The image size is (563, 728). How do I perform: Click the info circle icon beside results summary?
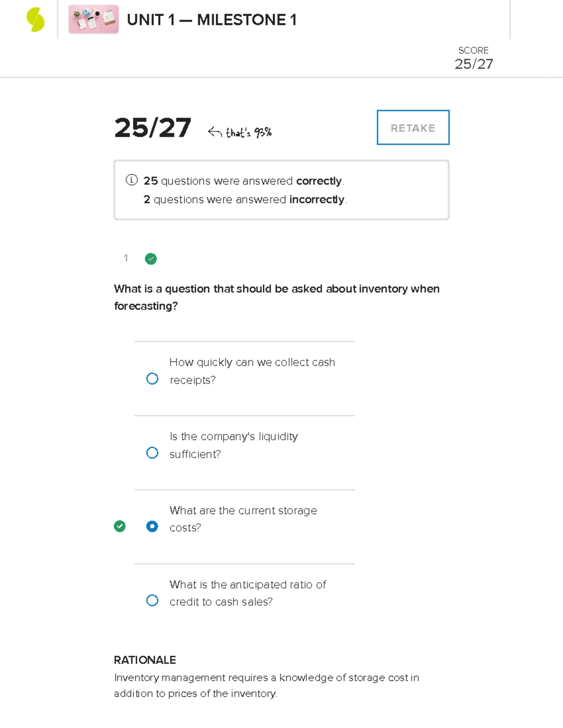pos(132,180)
